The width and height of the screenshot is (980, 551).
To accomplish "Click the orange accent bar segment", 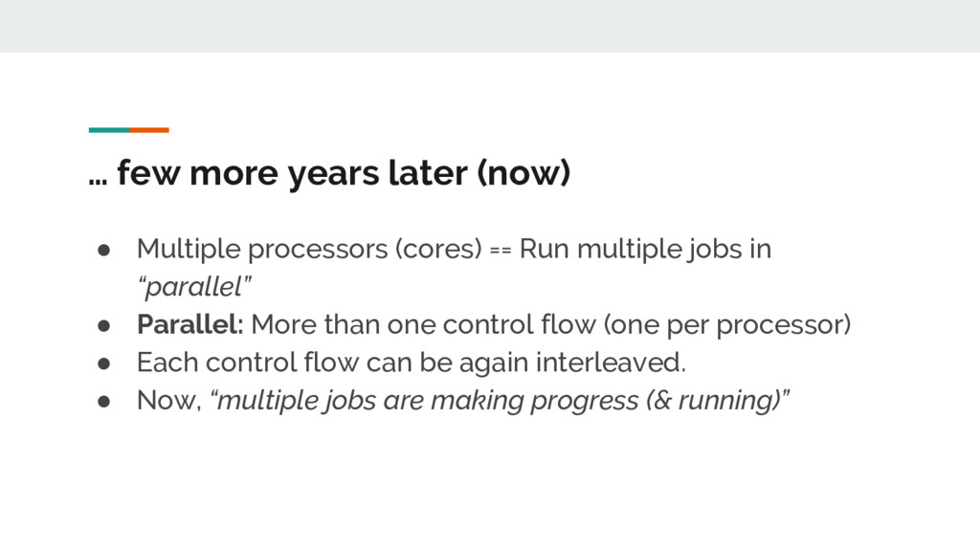I will point(149,129).
